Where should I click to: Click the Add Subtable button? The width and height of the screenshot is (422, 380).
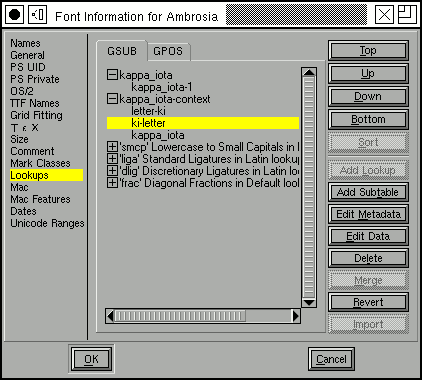tap(368, 192)
